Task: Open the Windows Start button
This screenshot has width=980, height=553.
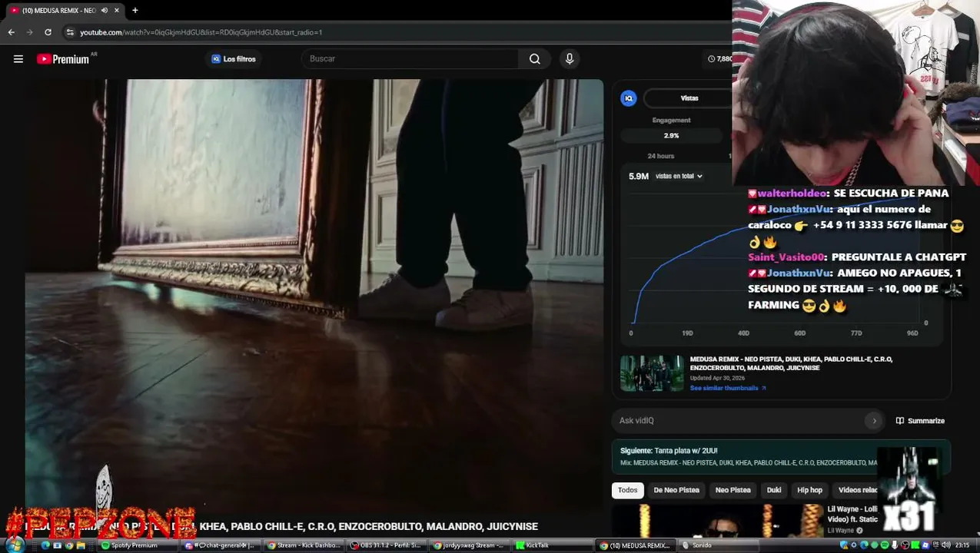Action: coord(15,545)
